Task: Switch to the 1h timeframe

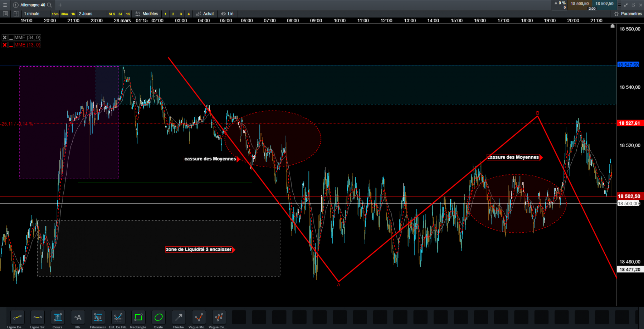Action: pyautogui.click(x=73, y=14)
